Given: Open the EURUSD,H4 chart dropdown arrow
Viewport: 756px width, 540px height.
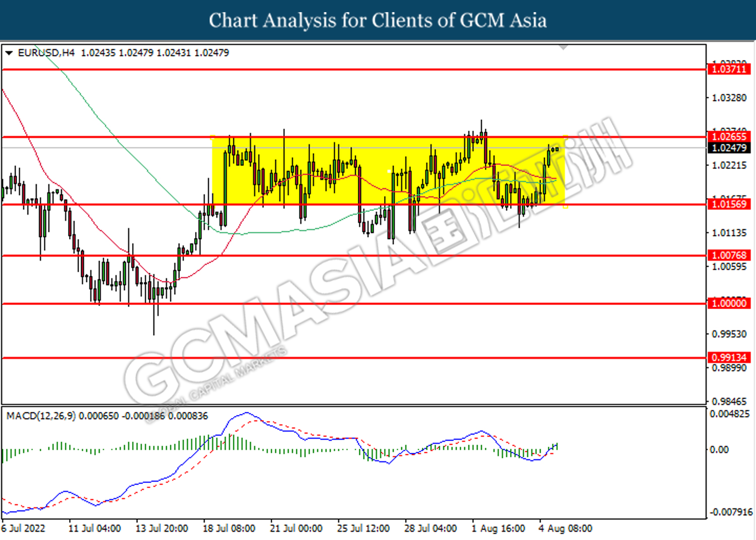Looking at the screenshot, I should coord(9,53).
